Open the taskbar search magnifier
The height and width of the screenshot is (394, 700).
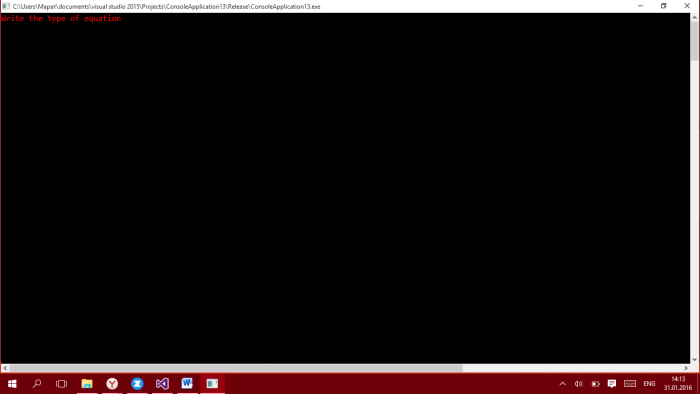point(37,384)
